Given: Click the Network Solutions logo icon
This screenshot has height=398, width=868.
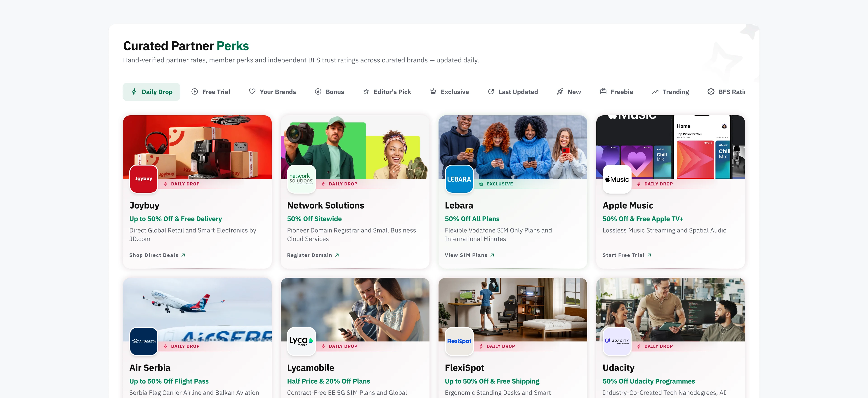Looking at the screenshot, I should 301,179.
